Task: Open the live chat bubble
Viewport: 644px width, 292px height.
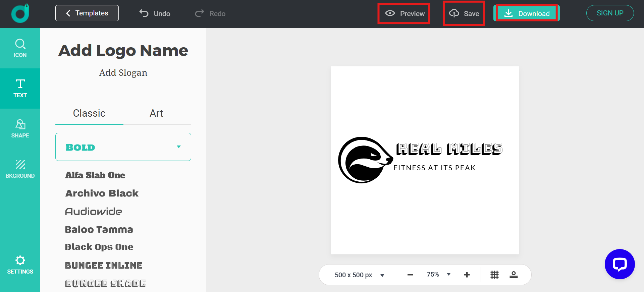Action: point(620,264)
